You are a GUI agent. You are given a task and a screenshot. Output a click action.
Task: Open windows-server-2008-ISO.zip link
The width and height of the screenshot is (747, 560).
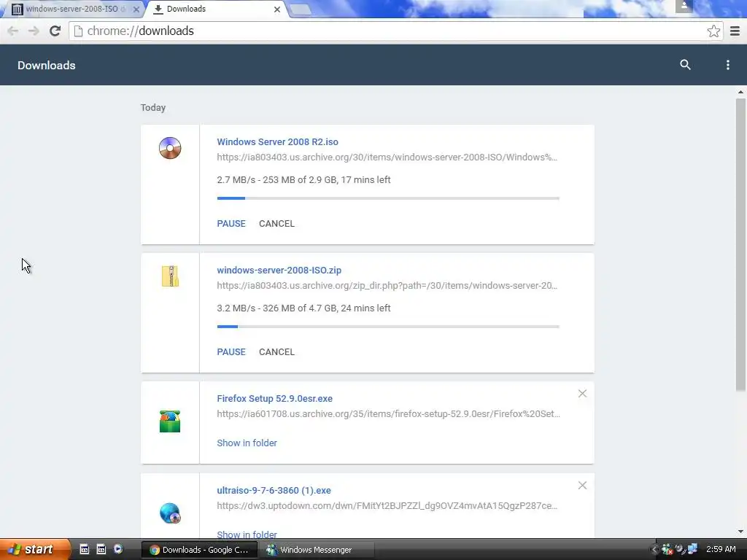point(279,270)
